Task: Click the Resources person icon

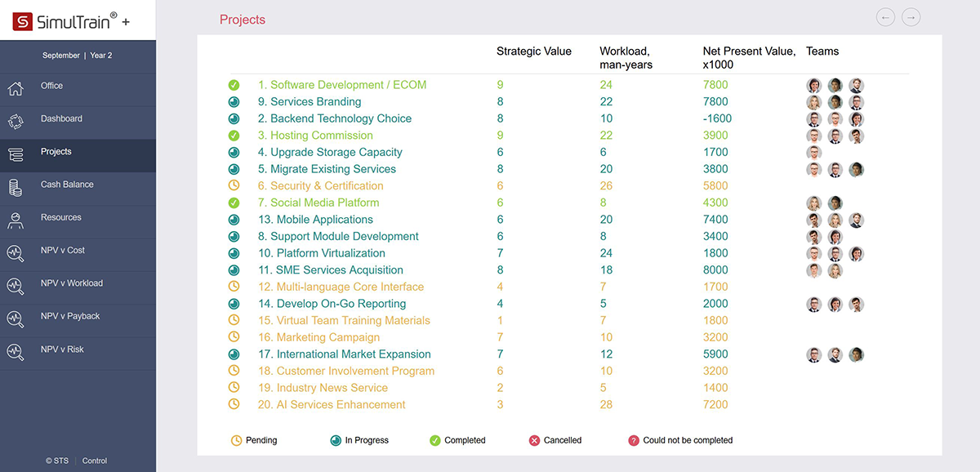Action: point(16,220)
